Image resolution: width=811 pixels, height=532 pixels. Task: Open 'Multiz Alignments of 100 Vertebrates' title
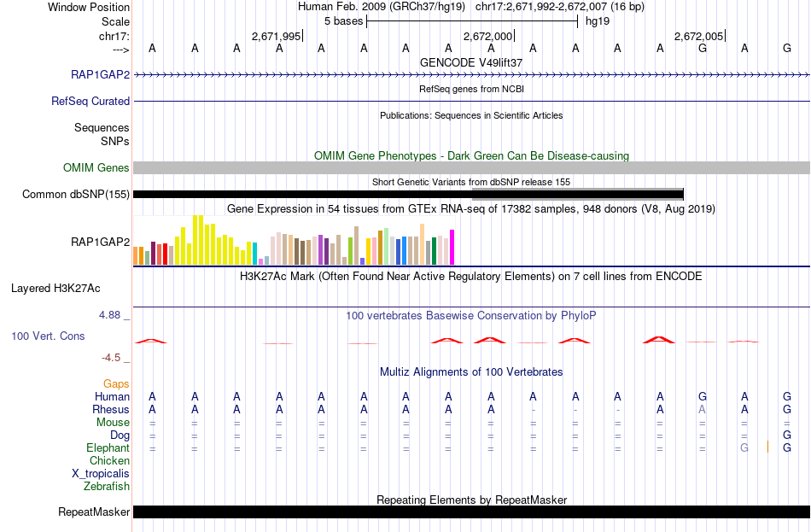[471, 372]
